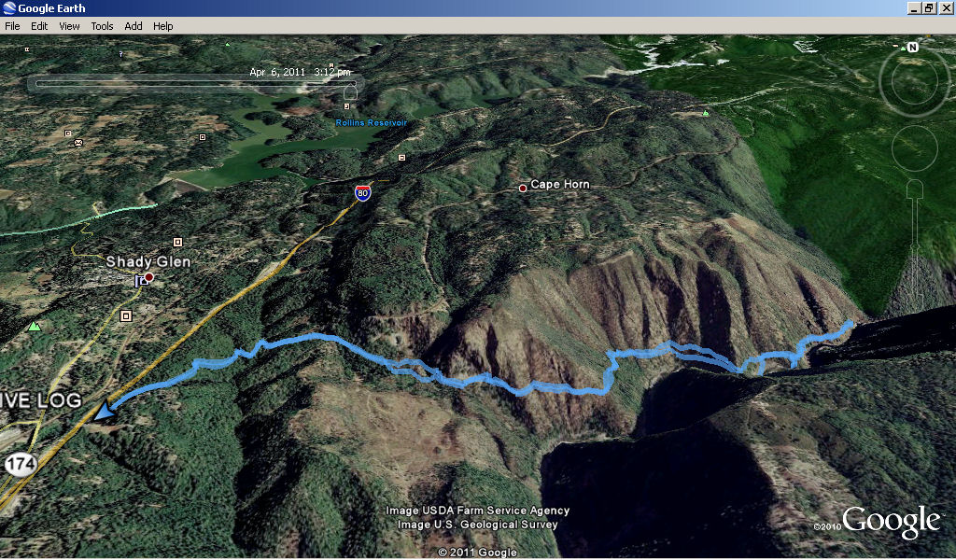Click the Move joystick circle below compass
Viewport: 956px width, 560px height.
point(915,148)
